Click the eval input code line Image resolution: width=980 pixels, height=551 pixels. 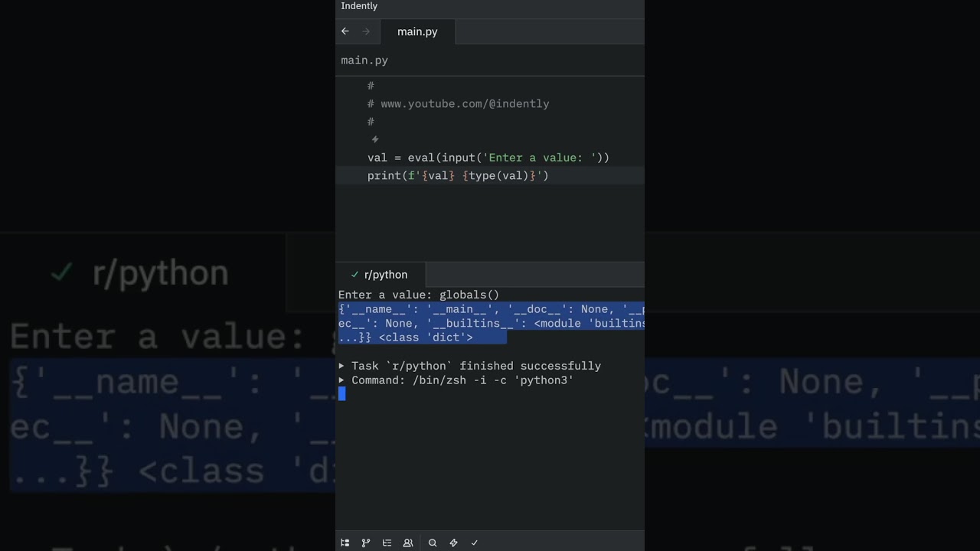tap(488, 158)
